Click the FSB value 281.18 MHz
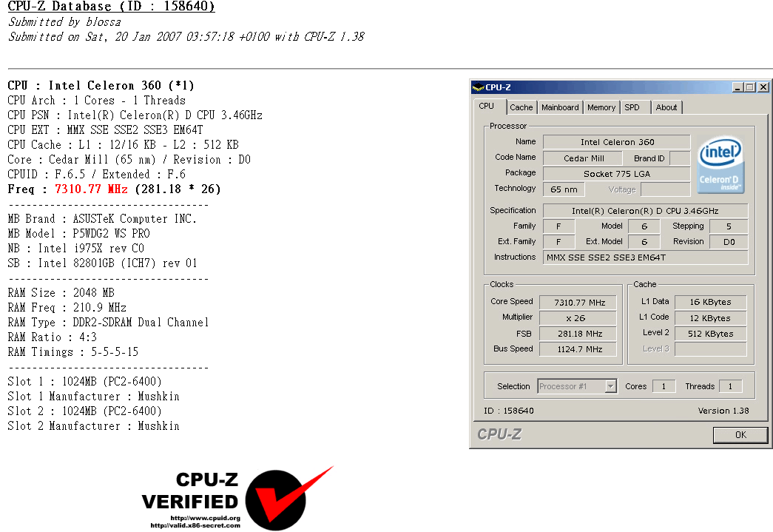 click(578, 334)
